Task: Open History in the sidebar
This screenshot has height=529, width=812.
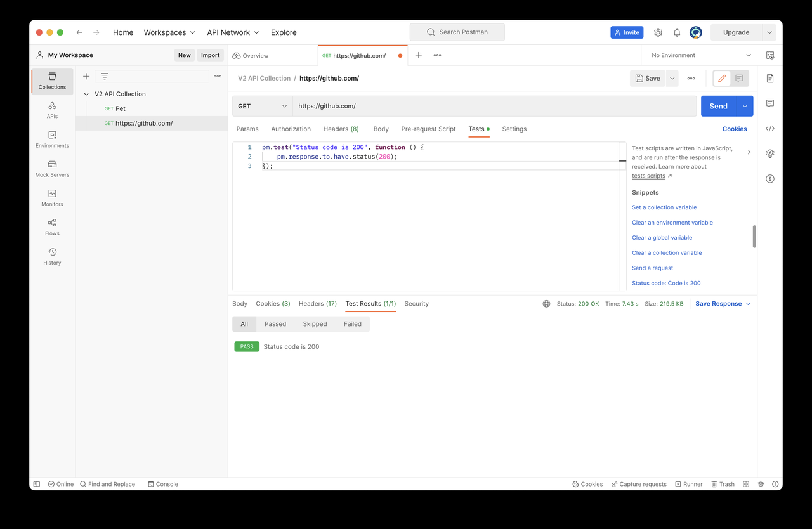Action: coord(52,256)
